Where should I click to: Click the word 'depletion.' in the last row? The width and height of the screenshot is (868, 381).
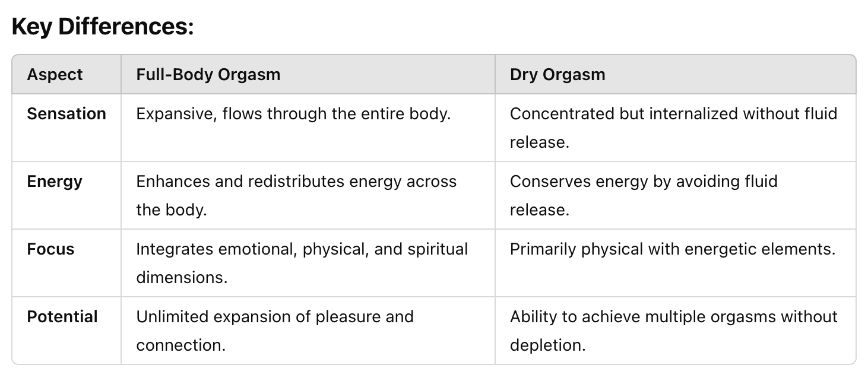click(547, 345)
